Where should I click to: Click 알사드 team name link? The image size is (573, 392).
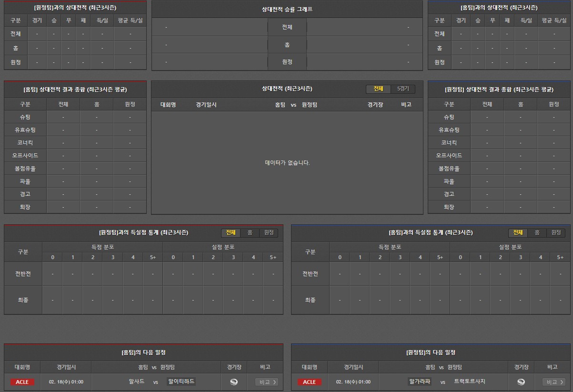pos(136,382)
